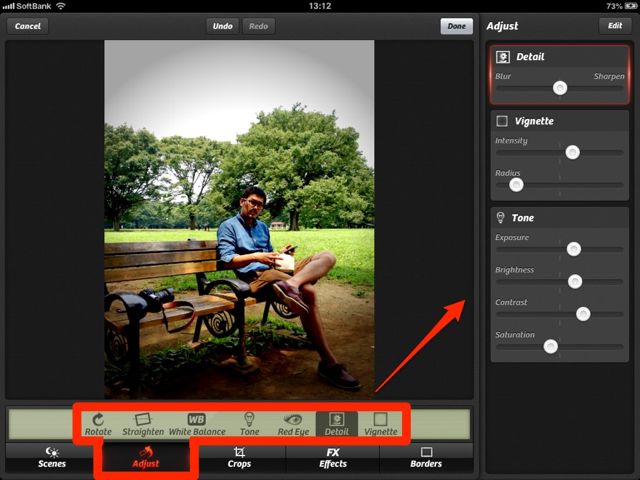Choose the Tone lightbulb tool in strip

point(249,424)
